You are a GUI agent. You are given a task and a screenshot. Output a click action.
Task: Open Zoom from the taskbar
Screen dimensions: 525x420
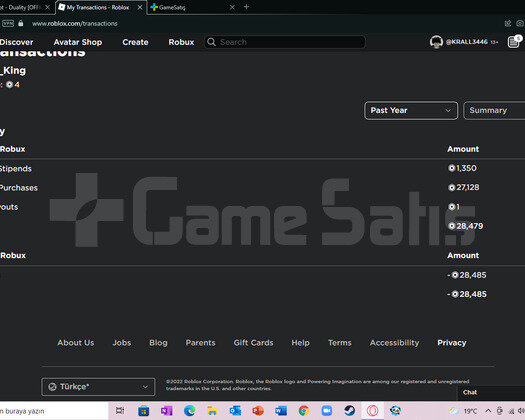coord(326,411)
